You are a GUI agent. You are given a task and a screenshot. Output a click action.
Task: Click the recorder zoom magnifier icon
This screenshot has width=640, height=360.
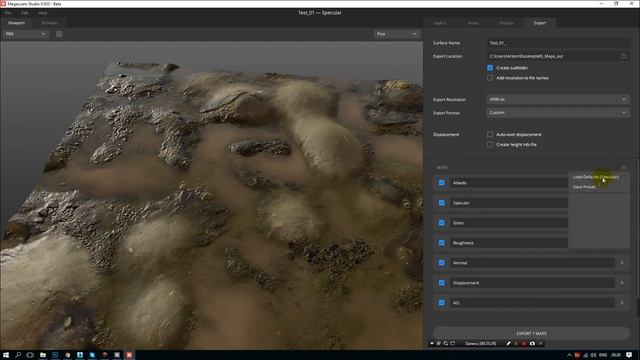click(446, 344)
